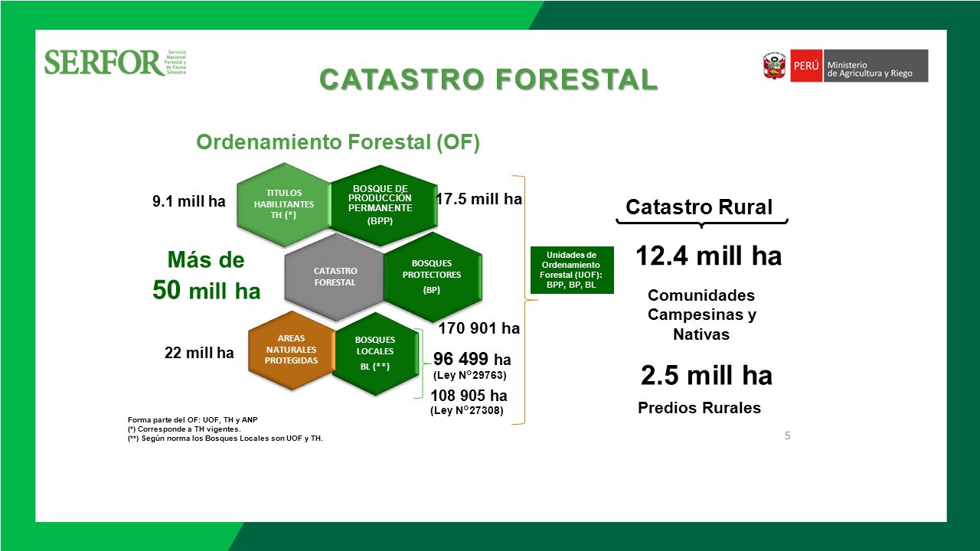Select footnote about Bosques Locales son UOF y TH
Image resolution: width=980 pixels, height=551 pixels.
tap(226, 439)
